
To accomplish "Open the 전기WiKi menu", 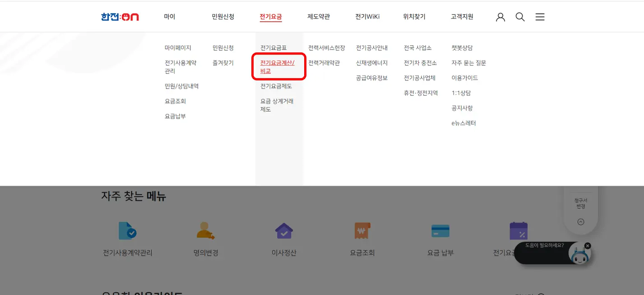I will coord(367,16).
